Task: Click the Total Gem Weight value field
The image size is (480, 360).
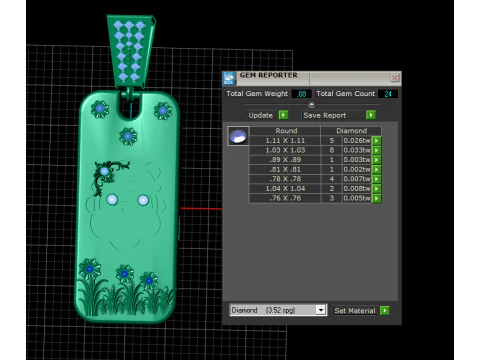Action: pyautogui.click(x=301, y=94)
